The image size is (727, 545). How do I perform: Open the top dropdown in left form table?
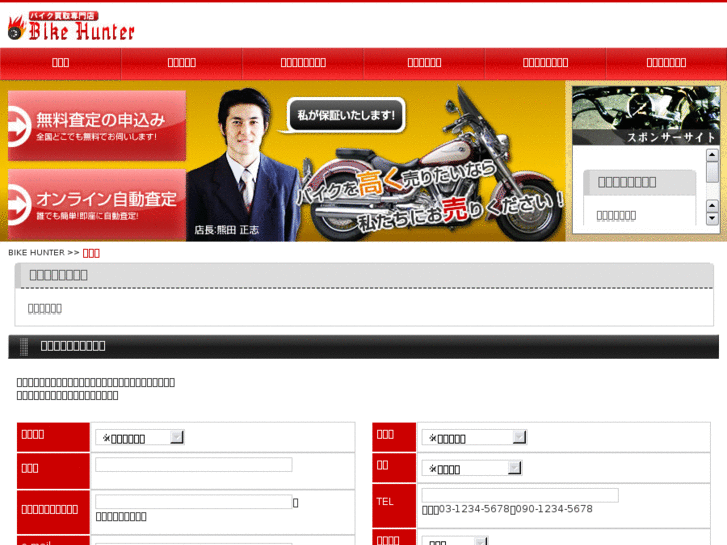coord(140,437)
